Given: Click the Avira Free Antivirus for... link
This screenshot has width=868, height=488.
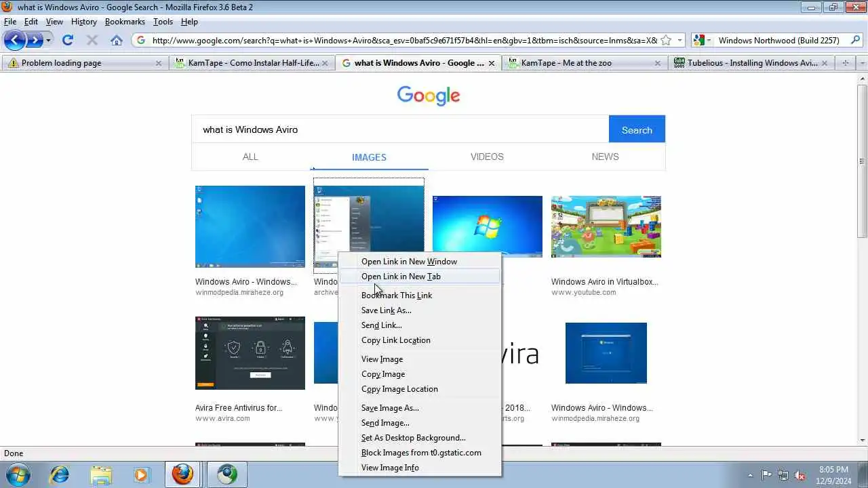Looking at the screenshot, I should [x=239, y=408].
